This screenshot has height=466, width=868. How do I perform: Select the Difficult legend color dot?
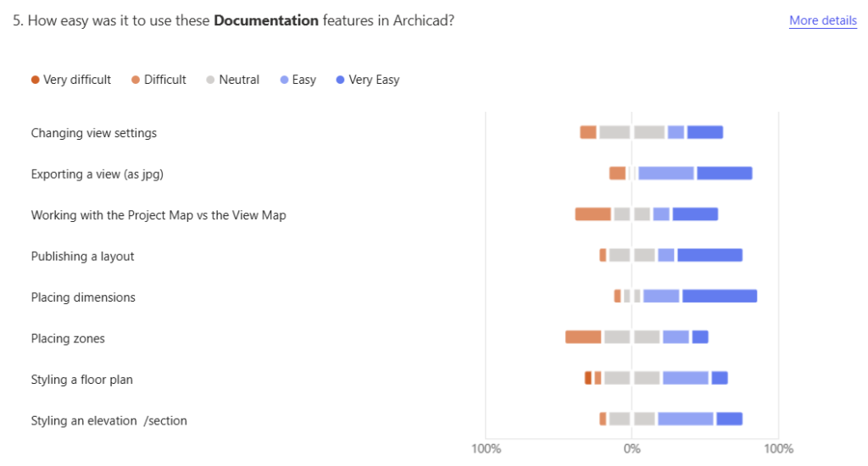pyautogui.click(x=136, y=80)
